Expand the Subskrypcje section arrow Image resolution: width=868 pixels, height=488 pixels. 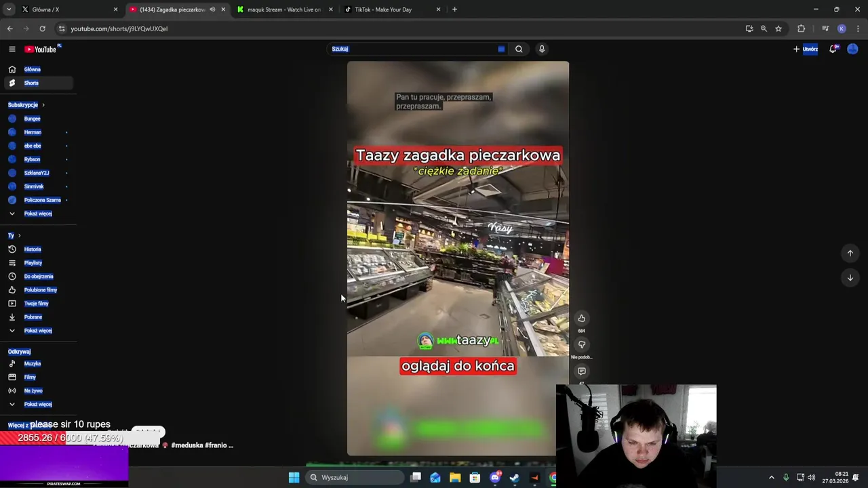pos(43,105)
